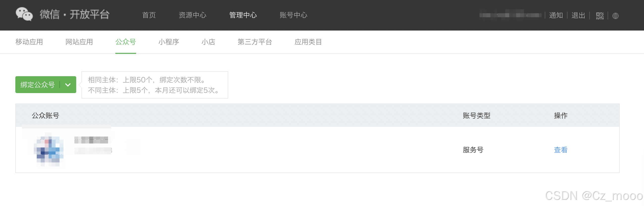Open the 小店 tab
The height and width of the screenshot is (206, 644).
208,42
